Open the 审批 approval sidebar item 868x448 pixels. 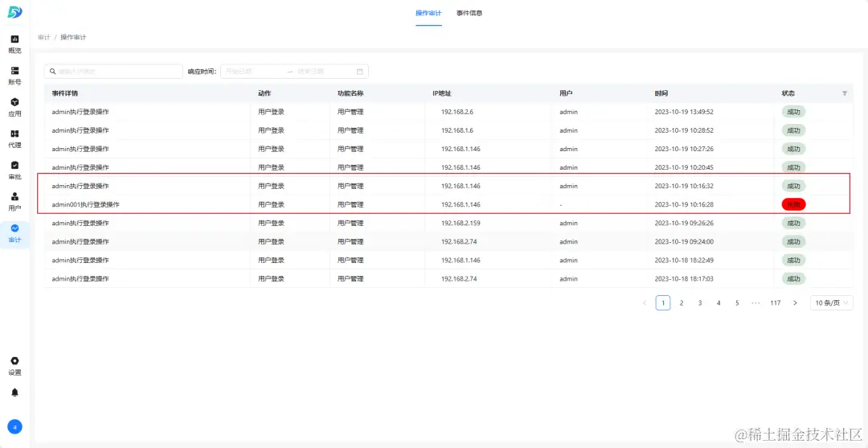pos(15,170)
